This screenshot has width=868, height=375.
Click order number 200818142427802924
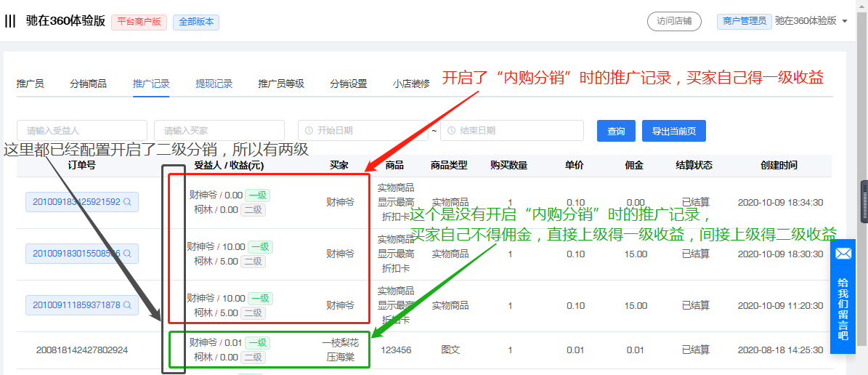tap(82, 350)
